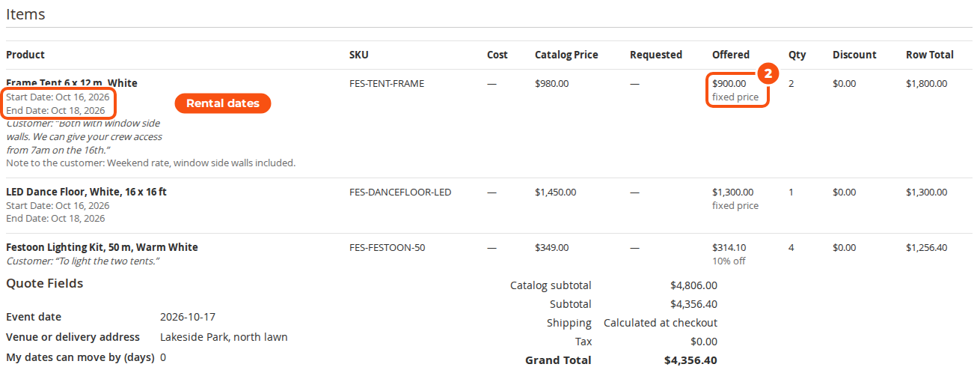Click the row total $1,300.00
Screen dimensions: 980x382
click(x=926, y=192)
